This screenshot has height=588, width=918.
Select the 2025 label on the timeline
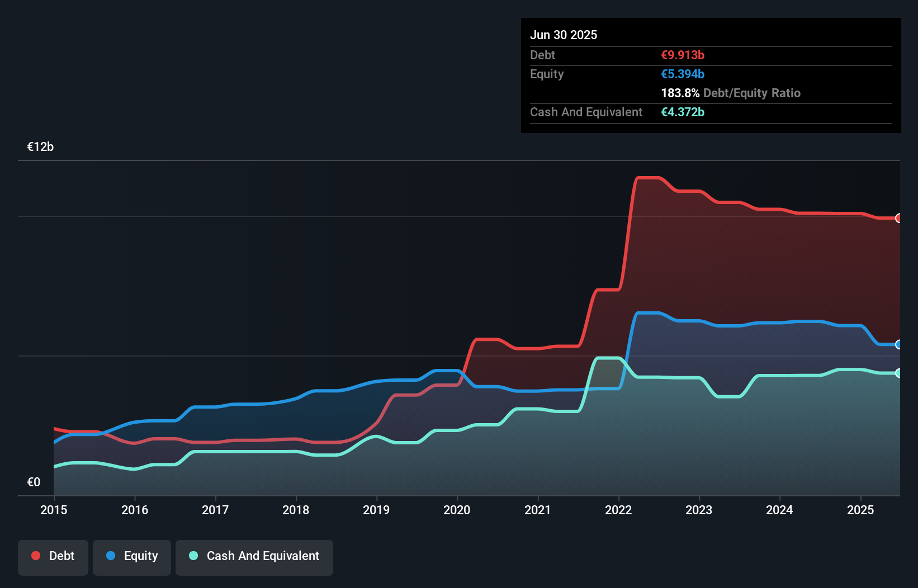(x=860, y=510)
